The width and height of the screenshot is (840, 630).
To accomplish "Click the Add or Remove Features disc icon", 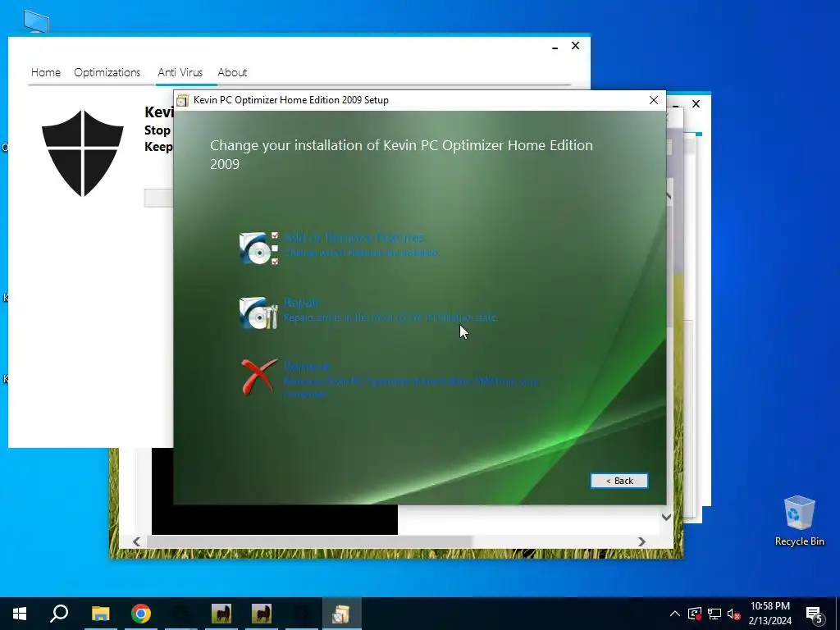I will [258, 248].
